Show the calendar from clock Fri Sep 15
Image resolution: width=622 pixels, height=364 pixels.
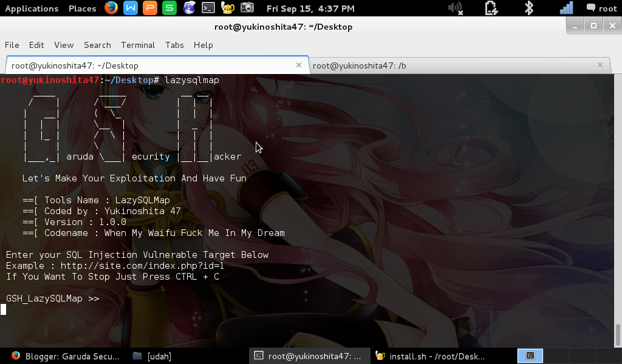click(x=310, y=8)
